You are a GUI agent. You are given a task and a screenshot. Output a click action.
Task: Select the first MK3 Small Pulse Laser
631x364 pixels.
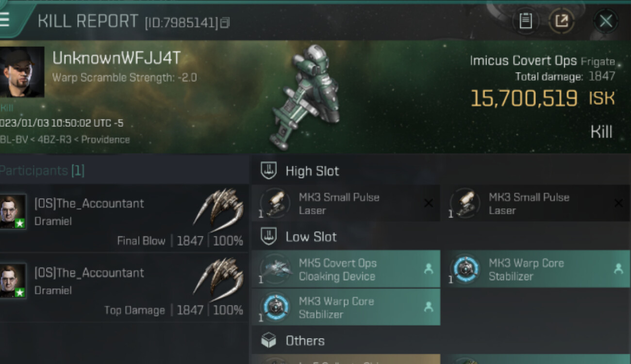point(340,204)
